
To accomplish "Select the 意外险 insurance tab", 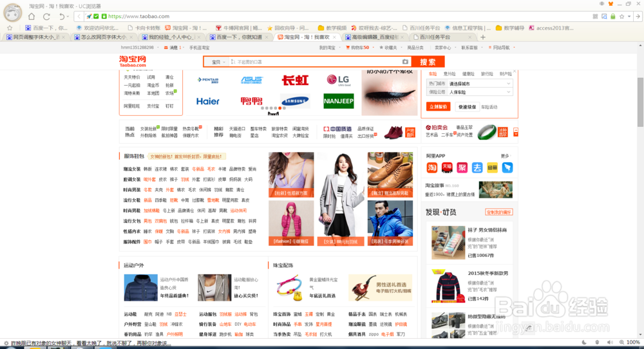I will pos(450,74).
